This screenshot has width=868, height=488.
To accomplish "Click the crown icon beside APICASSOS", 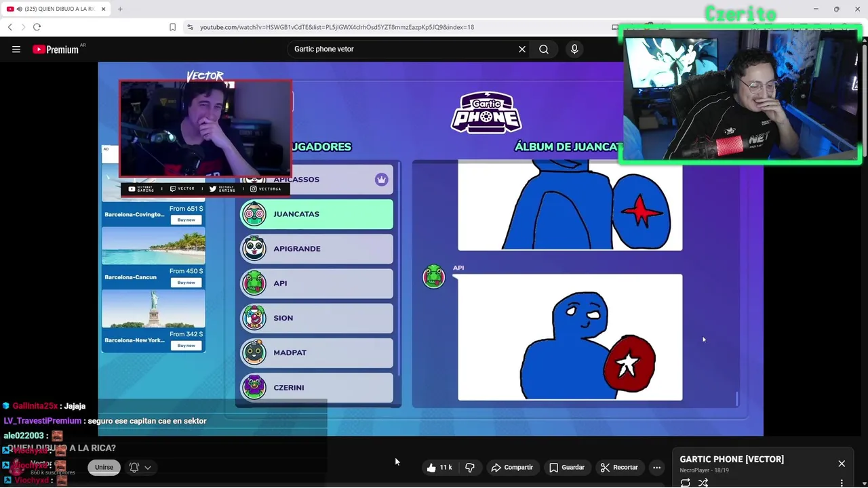I will [x=381, y=180].
